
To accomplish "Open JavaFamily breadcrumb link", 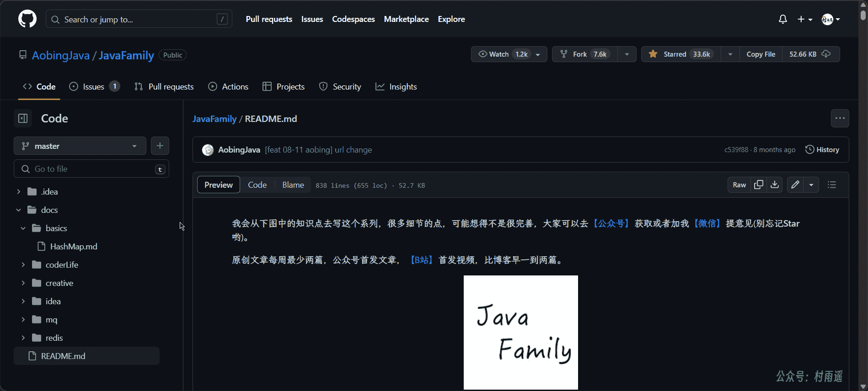I will pyautogui.click(x=214, y=119).
